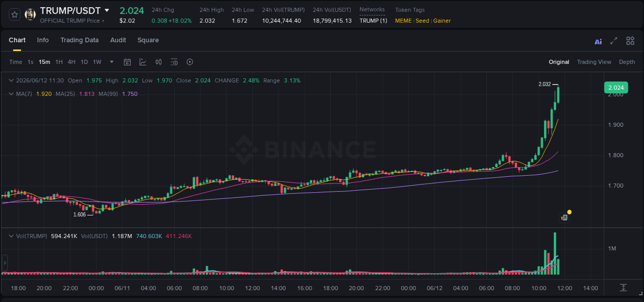Open the OFFICIAL TRUMP Price link
The height and width of the screenshot is (302, 644).
point(72,21)
